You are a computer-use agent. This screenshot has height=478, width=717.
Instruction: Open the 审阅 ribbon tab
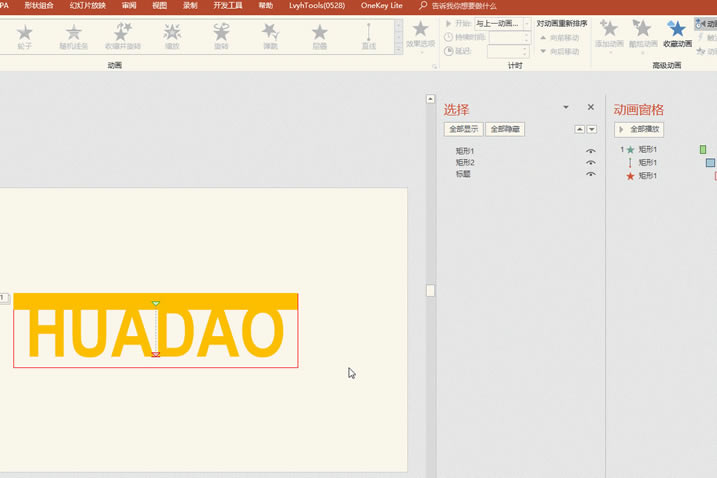[129, 5]
